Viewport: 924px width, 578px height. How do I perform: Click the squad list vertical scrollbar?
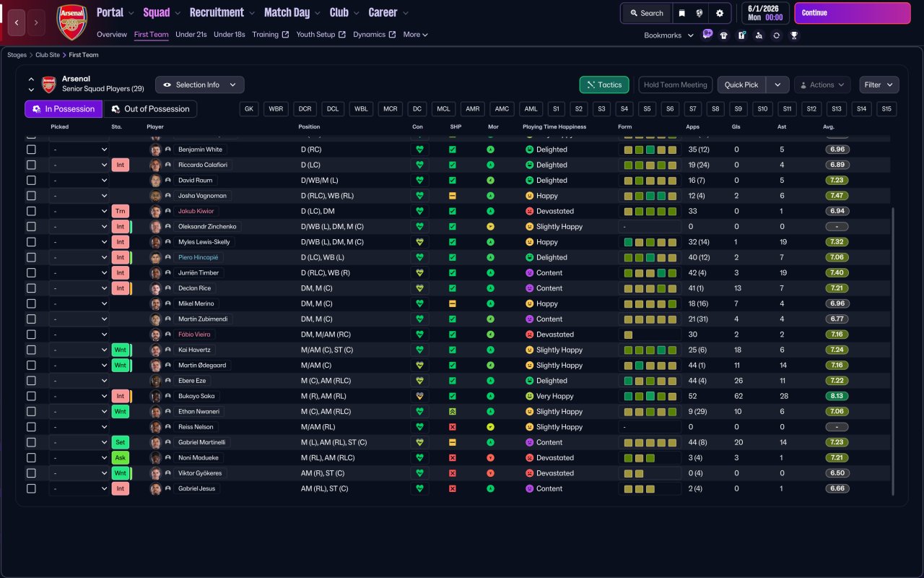[x=893, y=352]
